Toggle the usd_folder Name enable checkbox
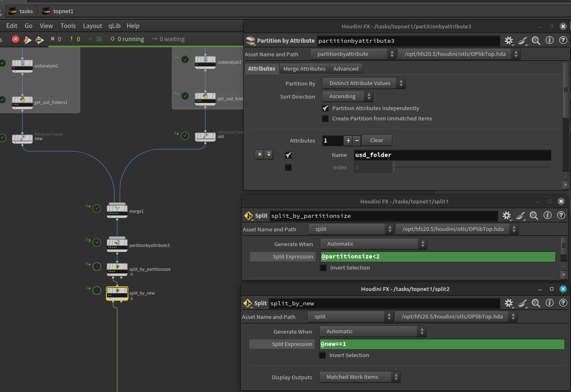571x392 pixels. point(288,155)
